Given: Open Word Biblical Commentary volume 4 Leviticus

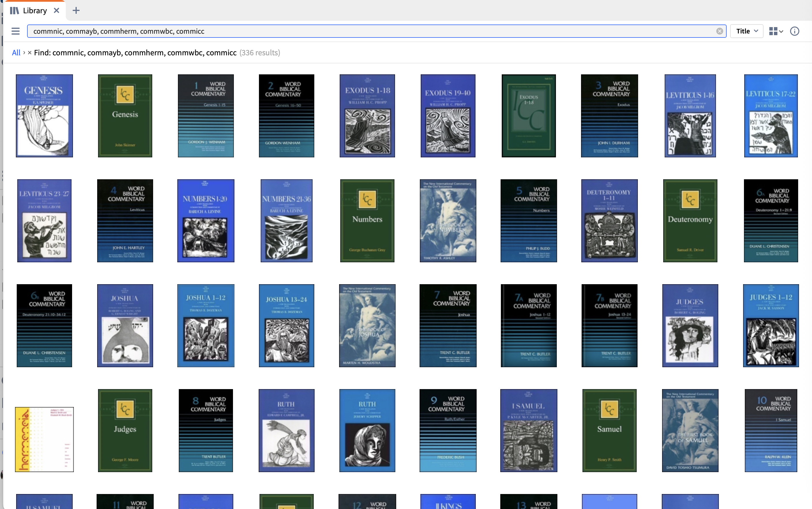Looking at the screenshot, I should 125,221.
